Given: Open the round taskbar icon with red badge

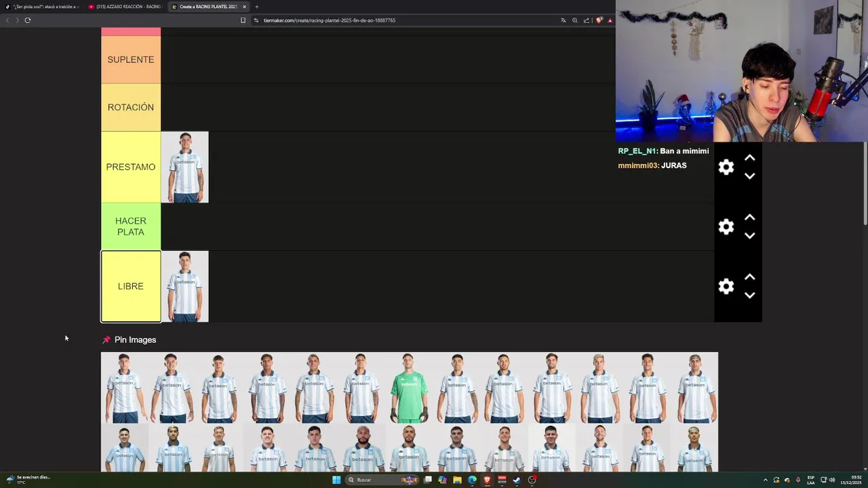Looking at the screenshot, I should (532, 480).
